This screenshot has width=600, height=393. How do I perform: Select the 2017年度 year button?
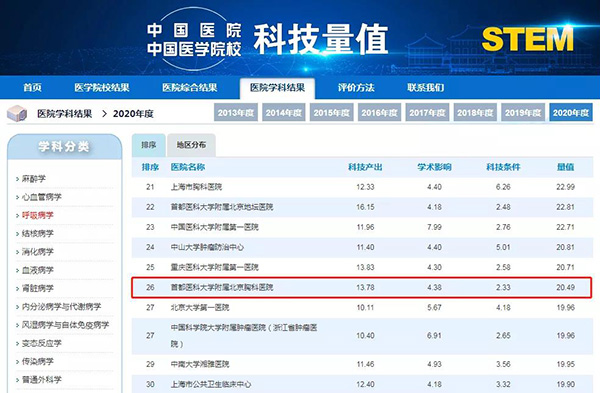(x=427, y=112)
